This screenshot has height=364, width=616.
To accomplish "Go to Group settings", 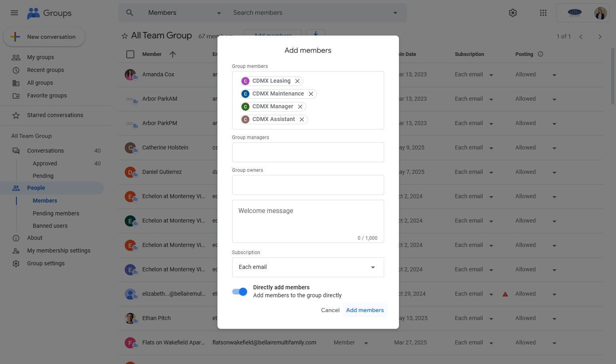I will (46, 263).
